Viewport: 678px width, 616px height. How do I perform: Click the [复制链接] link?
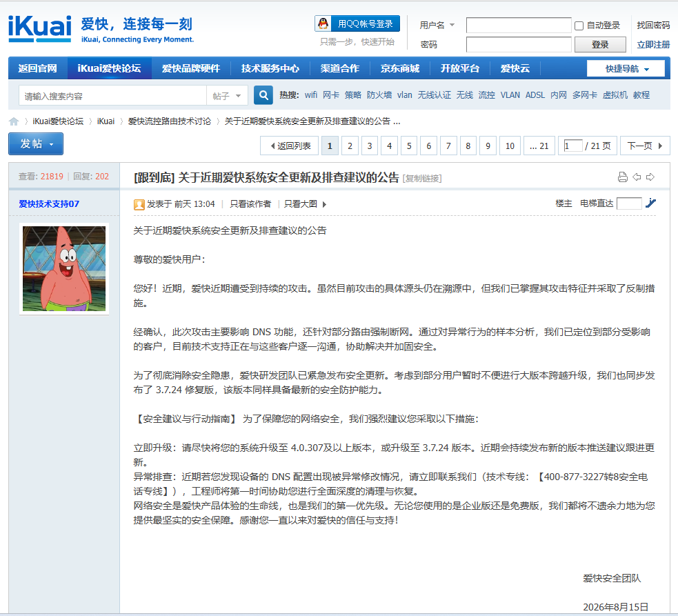pyautogui.click(x=422, y=178)
